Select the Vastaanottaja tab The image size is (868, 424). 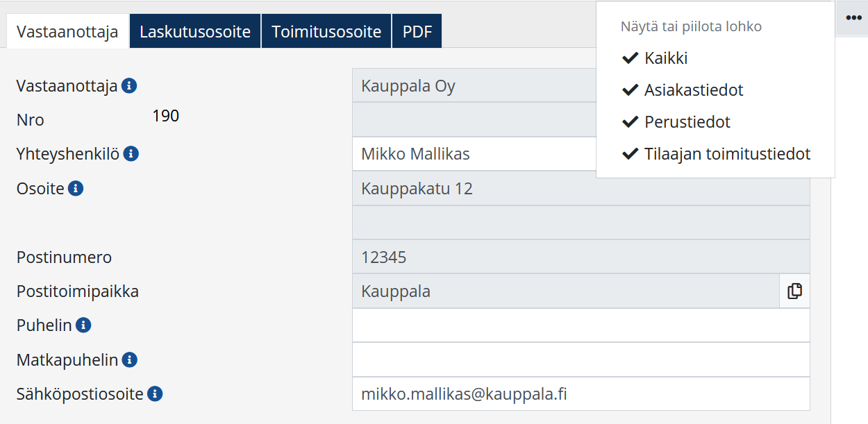pyautogui.click(x=67, y=32)
